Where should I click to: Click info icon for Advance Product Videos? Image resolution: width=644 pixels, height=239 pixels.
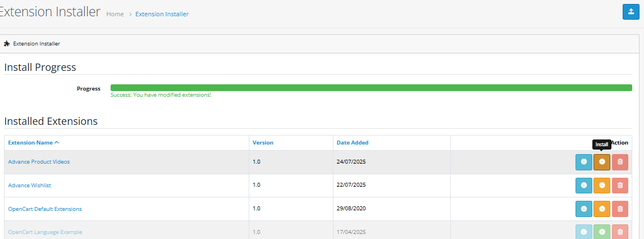pos(584,162)
